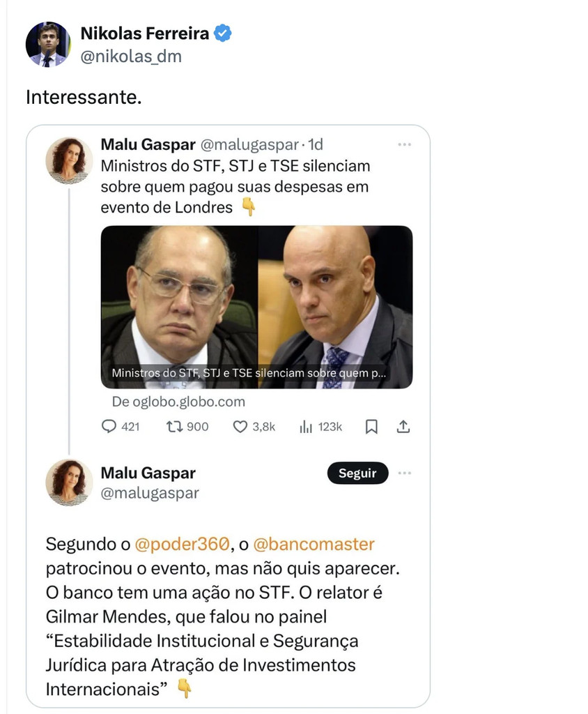Click the reply comment icon showing 421
Screen dimensions: 588x714
(109, 427)
